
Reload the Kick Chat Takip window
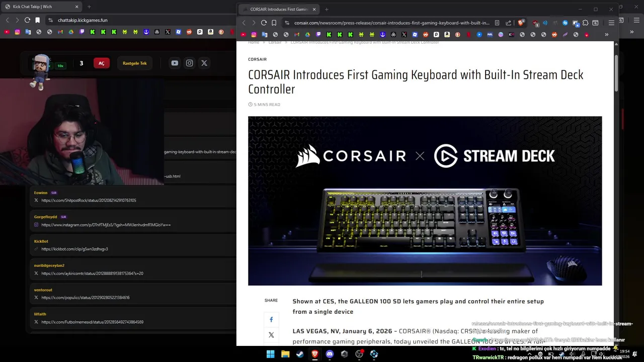click(x=27, y=20)
